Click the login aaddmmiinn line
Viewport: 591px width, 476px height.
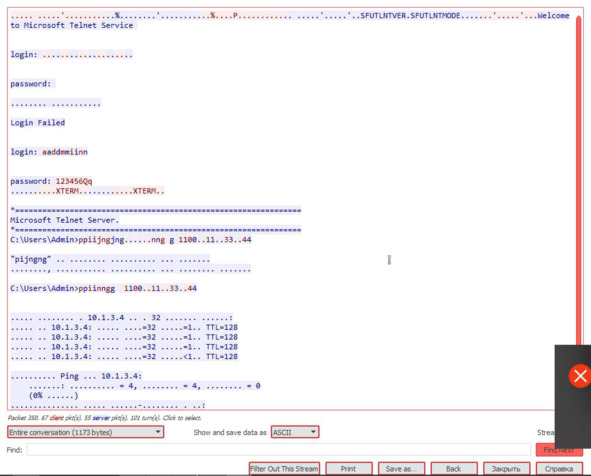[49, 152]
